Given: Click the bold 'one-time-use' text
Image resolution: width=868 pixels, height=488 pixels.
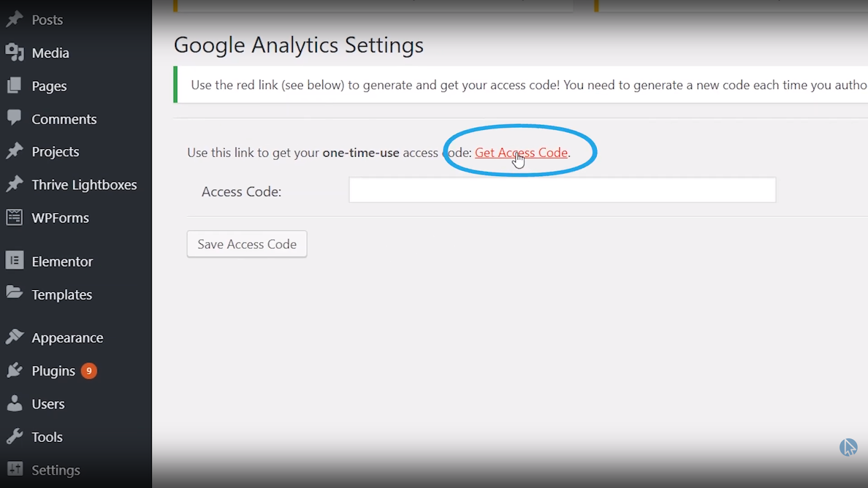Looking at the screenshot, I should point(361,153).
